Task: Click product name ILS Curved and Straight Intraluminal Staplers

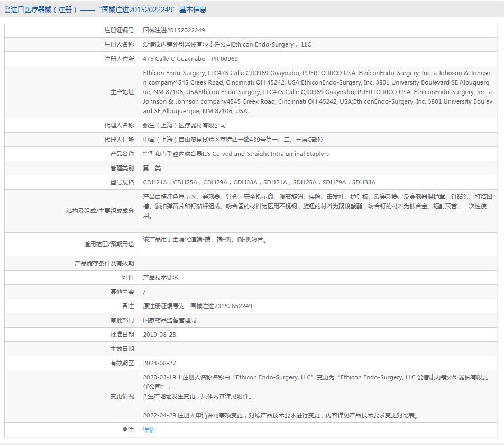Action: (236, 154)
